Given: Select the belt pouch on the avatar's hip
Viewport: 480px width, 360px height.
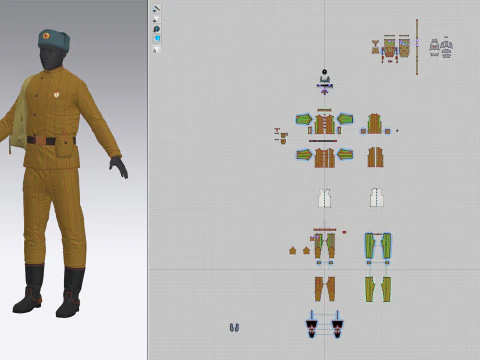Looking at the screenshot, I should pyautogui.click(x=63, y=147).
